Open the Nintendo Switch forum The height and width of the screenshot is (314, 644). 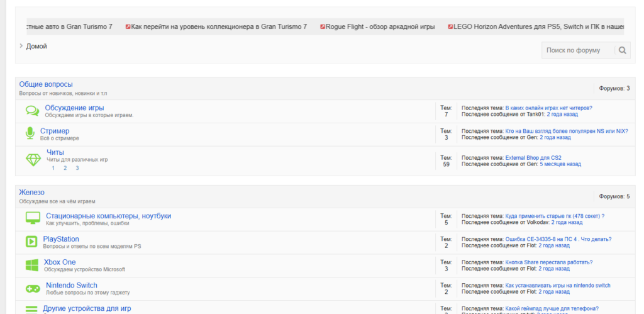click(72, 285)
